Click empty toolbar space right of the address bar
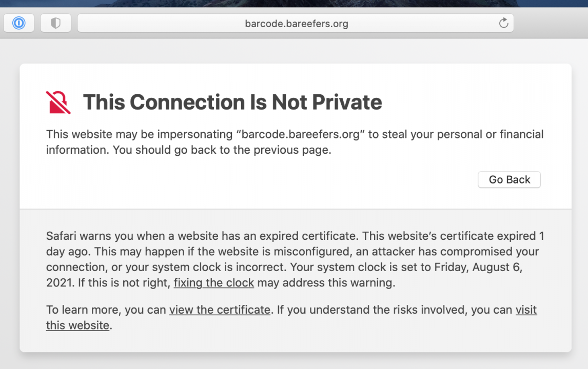 click(x=549, y=24)
